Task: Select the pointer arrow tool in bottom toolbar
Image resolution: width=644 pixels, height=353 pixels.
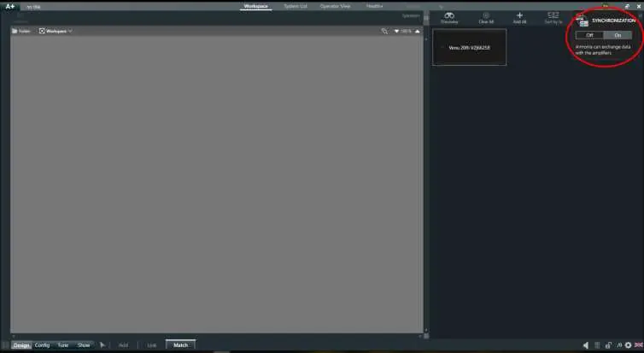Action: (x=102, y=345)
